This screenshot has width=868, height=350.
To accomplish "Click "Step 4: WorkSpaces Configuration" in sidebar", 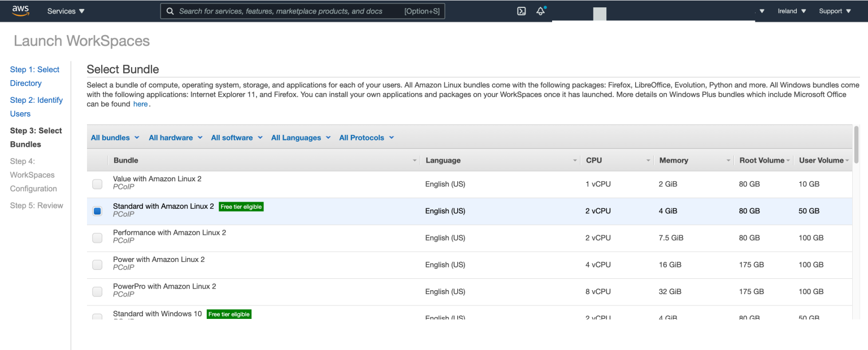I will pyautogui.click(x=33, y=175).
